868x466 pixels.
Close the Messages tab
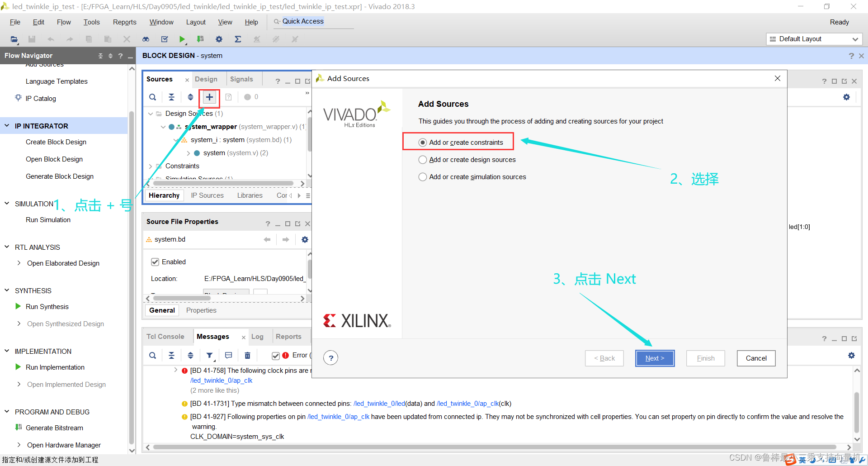(x=244, y=337)
